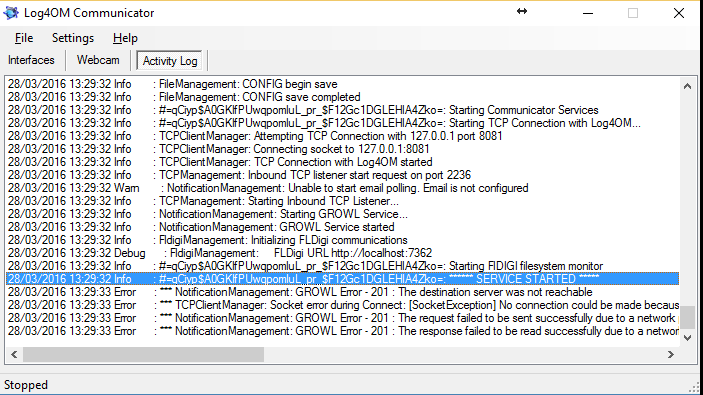
Task: Click the vertical scrollbar thumb
Action: click(687, 317)
